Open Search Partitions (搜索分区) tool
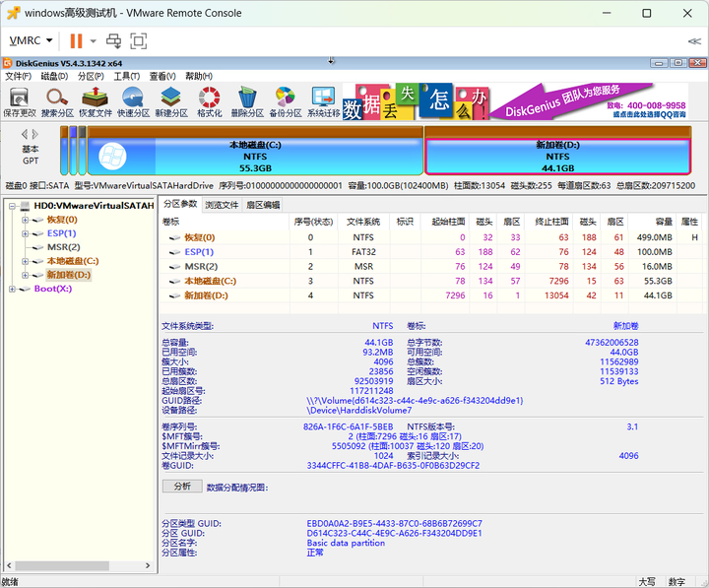The image size is (709, 588). pyautogui.click(x=57, y=101)
